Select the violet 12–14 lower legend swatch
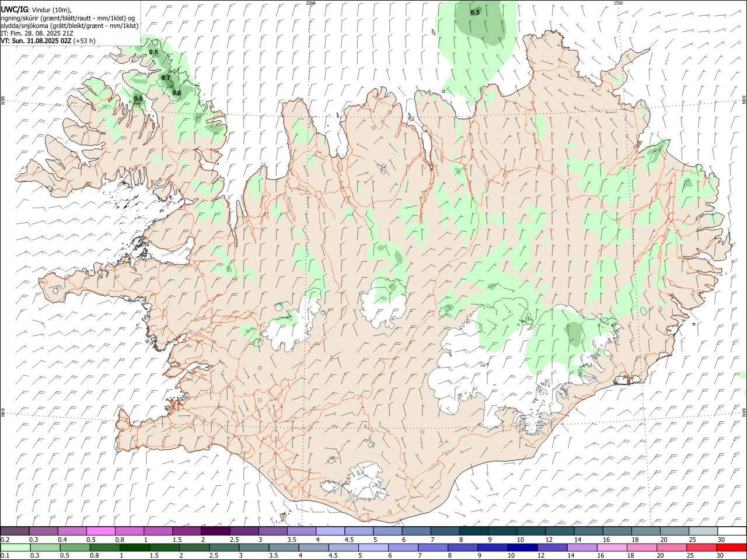The height and width of the screenshot is (560, 747). click(552, 547)
